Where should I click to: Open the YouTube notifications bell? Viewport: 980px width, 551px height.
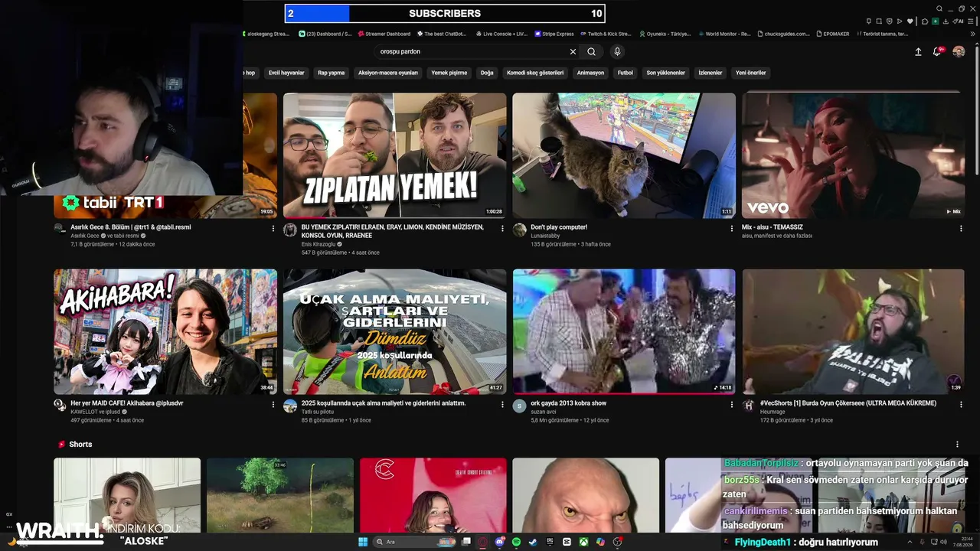(936, 52)
